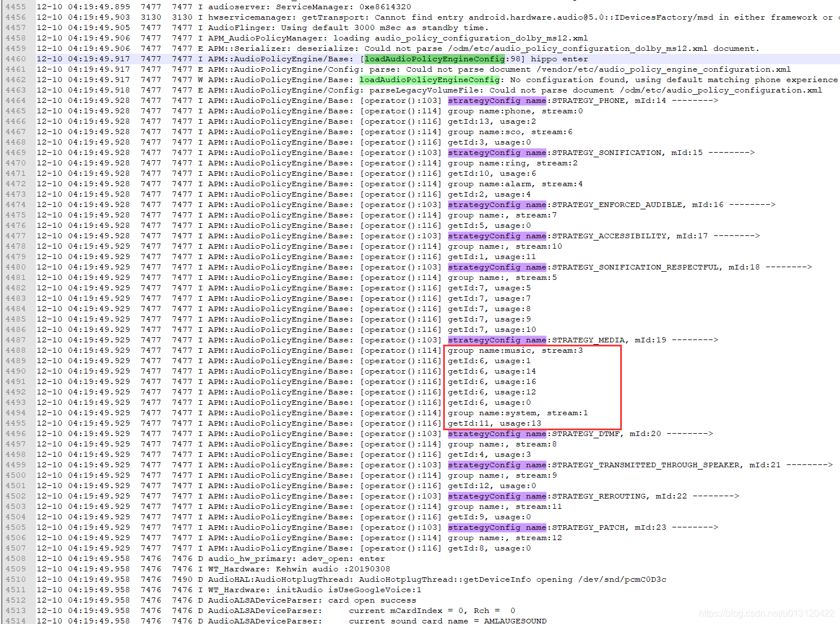Click strategyConfig name for STRATEGY_SONIFICATION, mId:15

[497, 153]
